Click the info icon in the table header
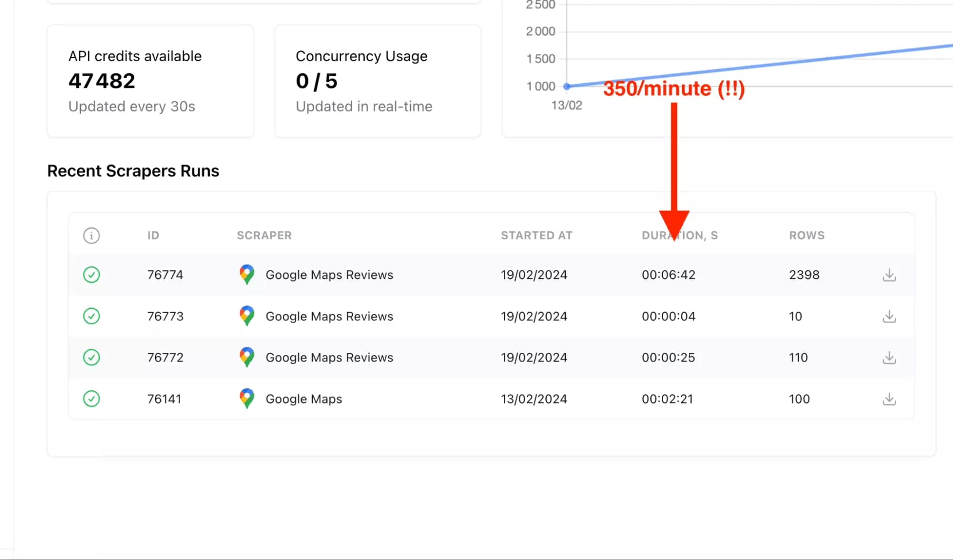Viewport: 953px width, 560px height. 92,235
